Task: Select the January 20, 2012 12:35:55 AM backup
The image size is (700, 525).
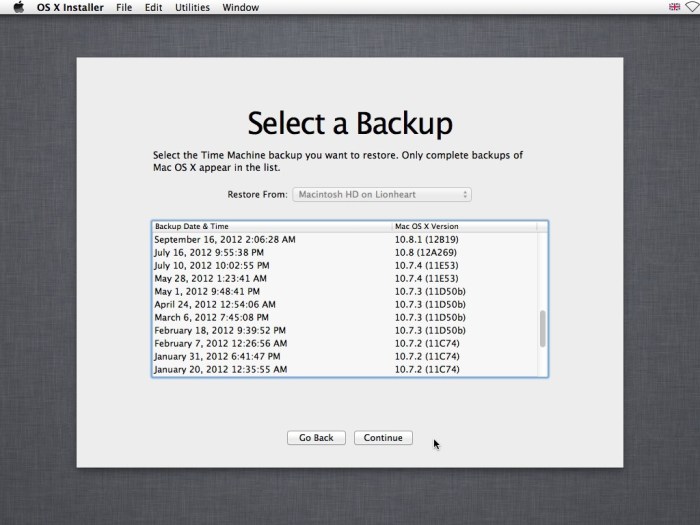Action: point(345,369)
